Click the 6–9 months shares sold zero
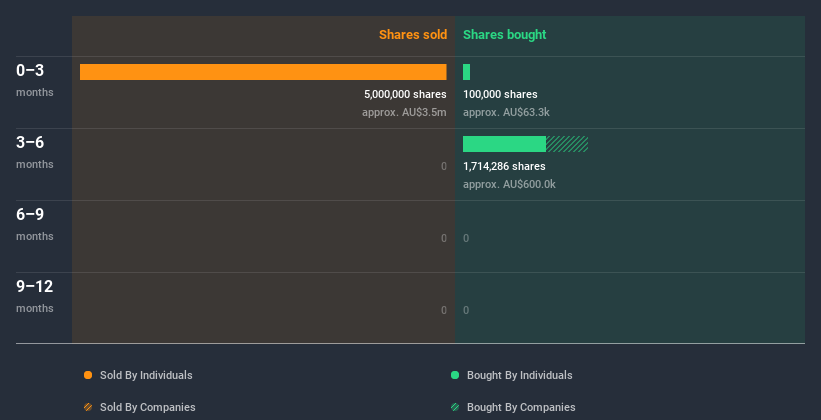 click(x=444, y=238)
